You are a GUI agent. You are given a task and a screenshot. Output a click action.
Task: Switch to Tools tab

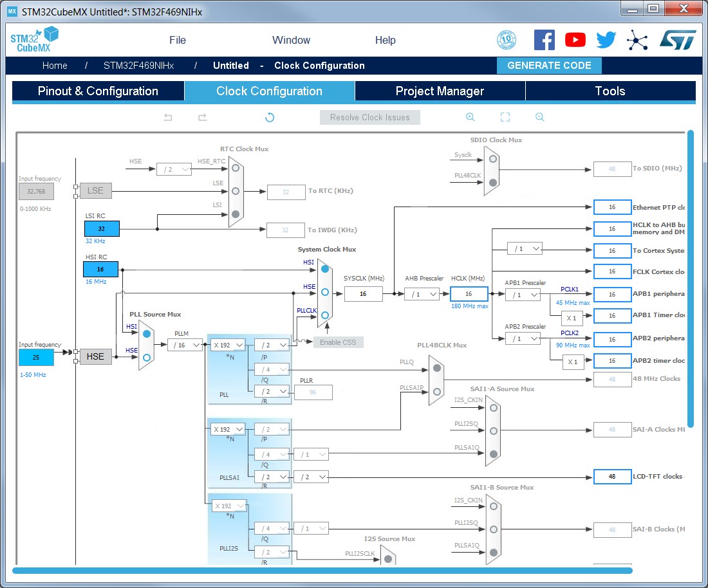point(610,91)
